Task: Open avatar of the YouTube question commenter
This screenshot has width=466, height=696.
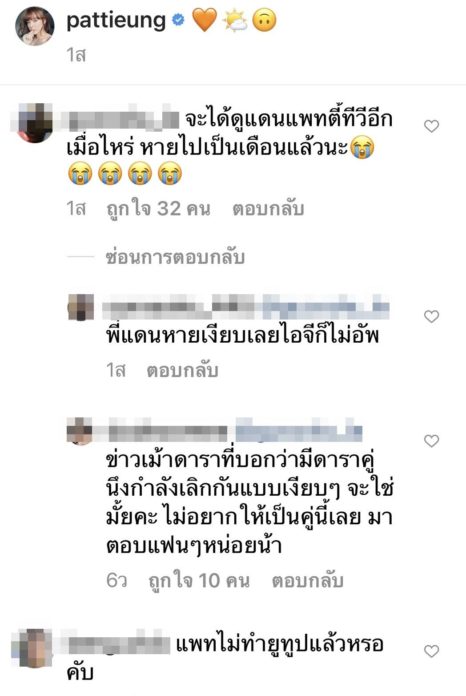Action: 35,648
